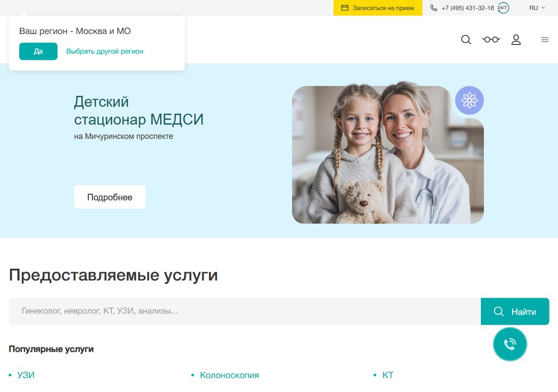Open the hamburger menu
This screenshot has height=392, width=558.
point(545,40)
